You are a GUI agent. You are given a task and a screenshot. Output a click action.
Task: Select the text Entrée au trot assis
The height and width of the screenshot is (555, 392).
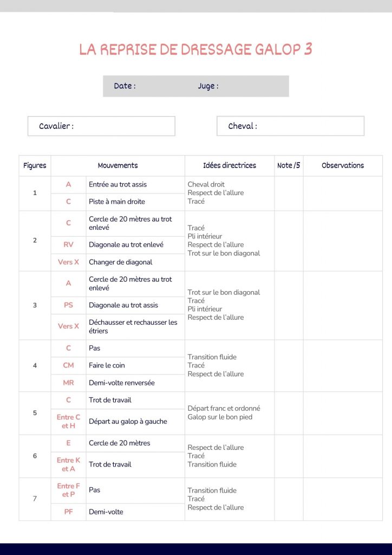point(117,185)
